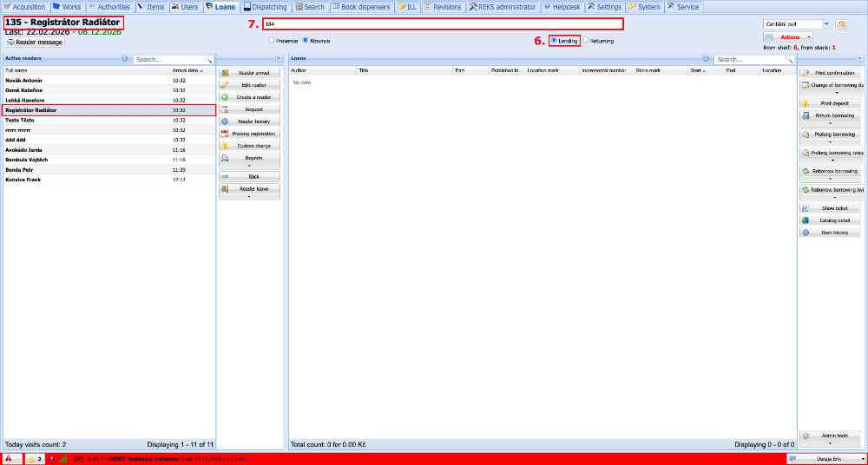The height and width of the screenshot is (465, 868).
Task: Click the Show ticket icon button
Action: pyautogui.click(x=831, y=208)
